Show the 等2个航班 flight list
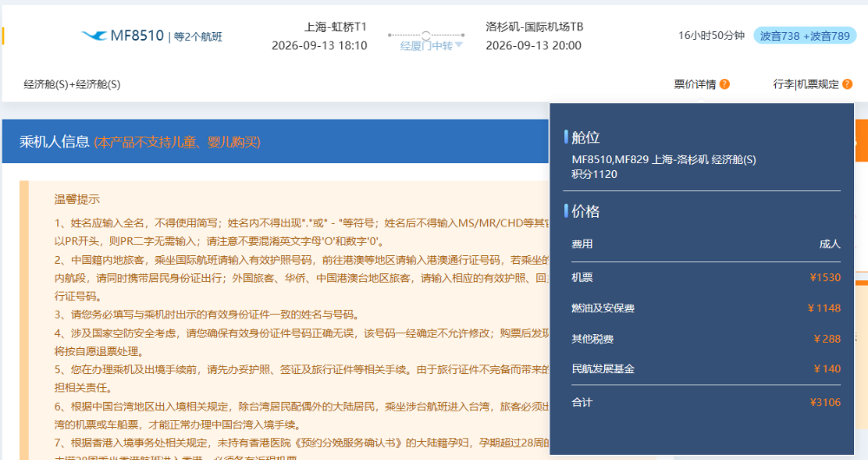Image resolution: width=868 pixels, height=460 pixels. coord(198,36)
